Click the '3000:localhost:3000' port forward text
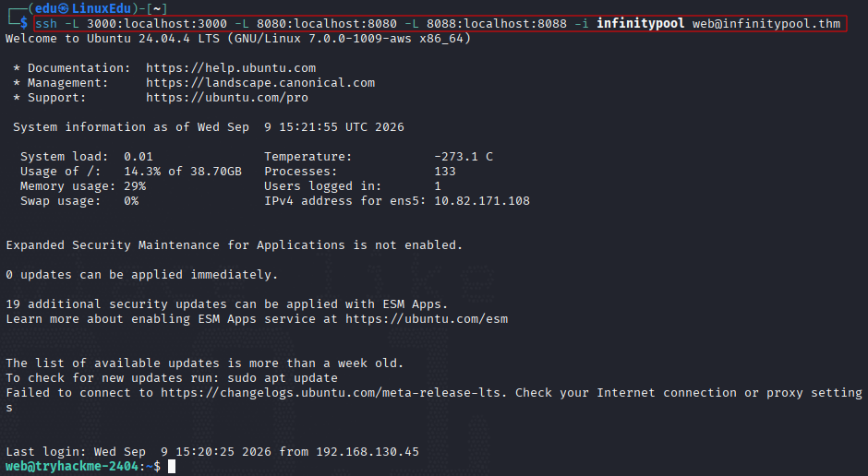 [x=157, y=24]
